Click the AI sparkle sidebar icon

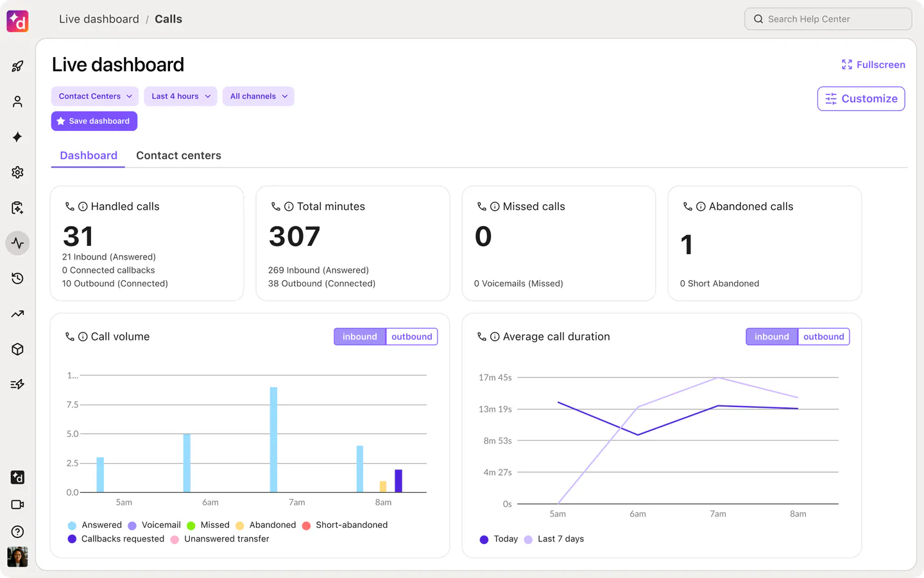[17, 137]
